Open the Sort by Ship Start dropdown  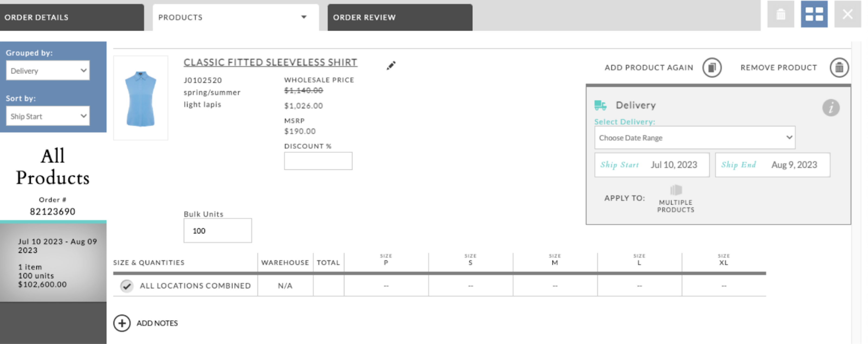point(48,116)
